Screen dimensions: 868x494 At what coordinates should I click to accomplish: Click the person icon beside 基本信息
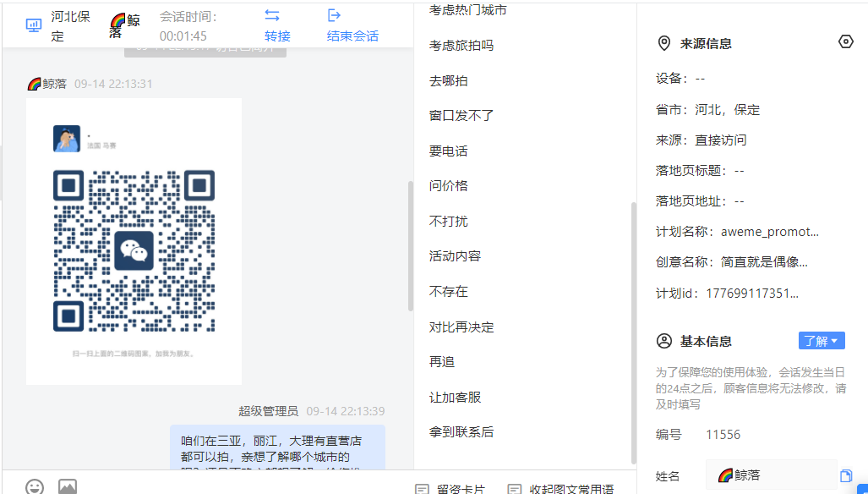[x=663, y=341]
